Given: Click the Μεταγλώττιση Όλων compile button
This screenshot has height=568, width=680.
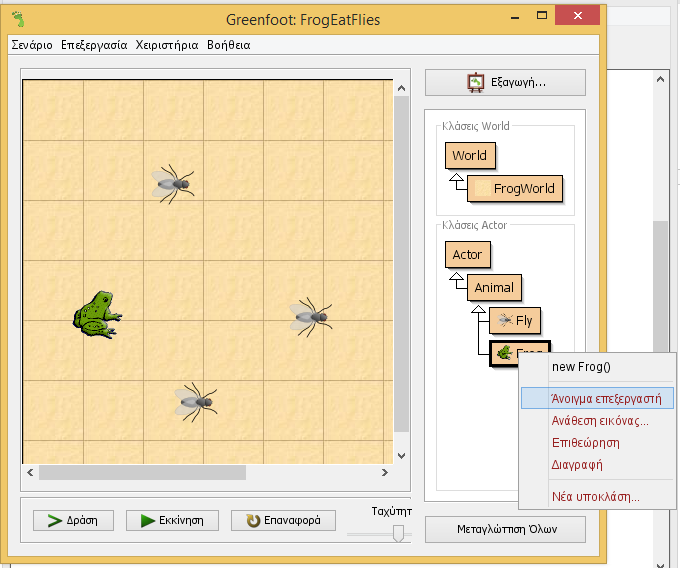Looking at the screenshot, I should coord(505,529).
